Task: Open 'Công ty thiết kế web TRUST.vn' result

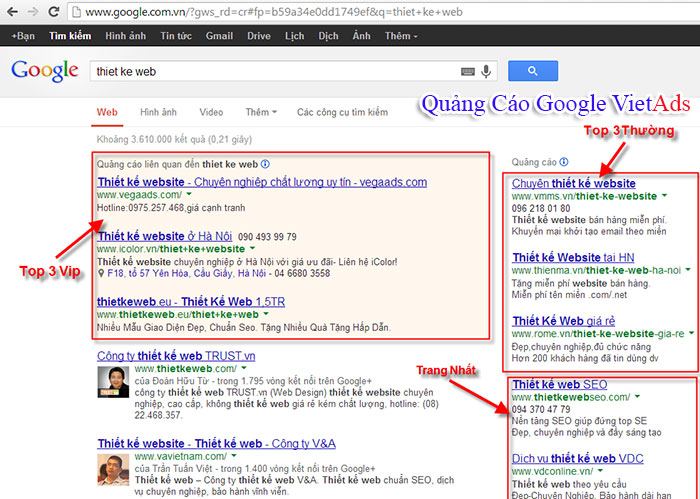Action: click(176, 356)
